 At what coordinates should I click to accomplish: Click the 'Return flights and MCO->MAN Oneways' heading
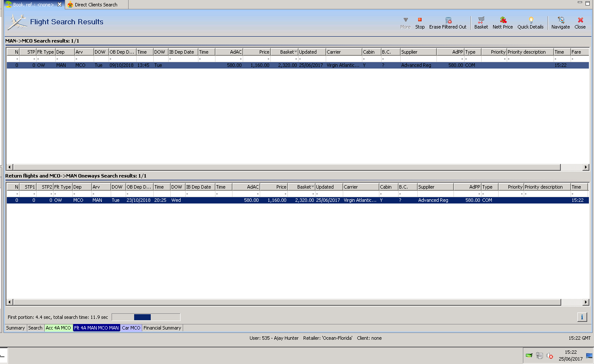pos(76,176)
